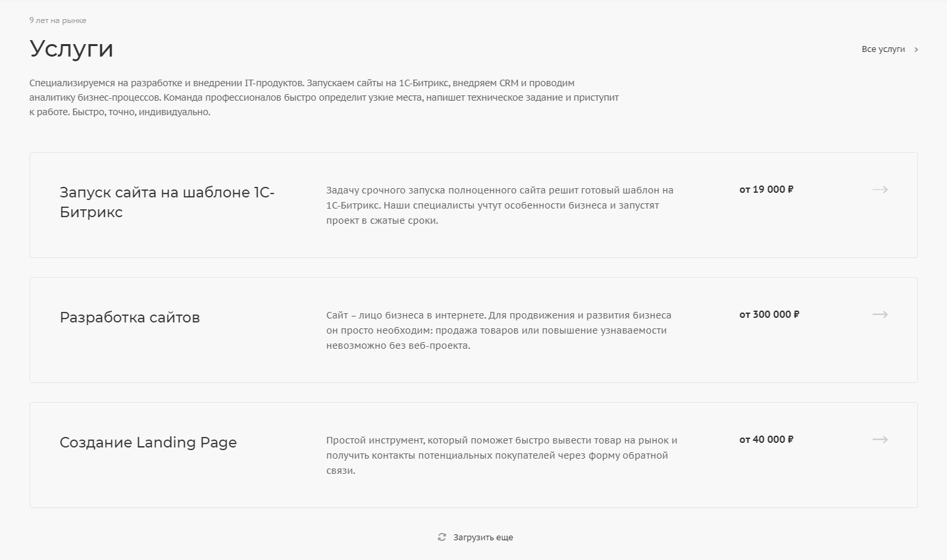Click description starting with Простой инструмент
Screen dimensions: 947x560
click(x=501, y=455)
